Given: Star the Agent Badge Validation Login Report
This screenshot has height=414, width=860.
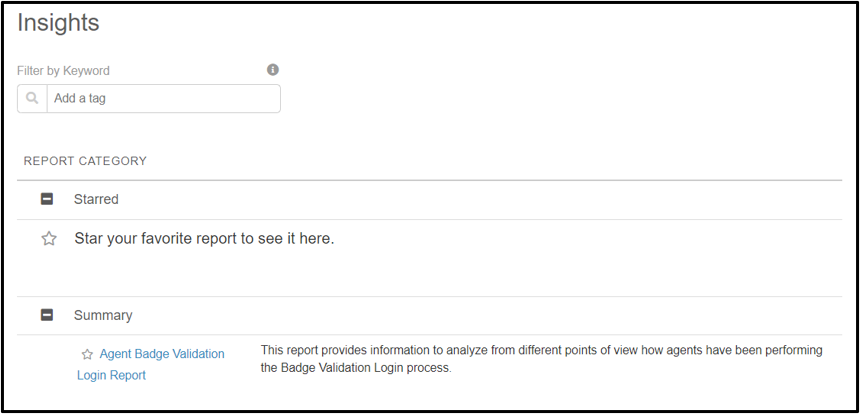Looking at the screenshot, I should [x=87, y=354].
